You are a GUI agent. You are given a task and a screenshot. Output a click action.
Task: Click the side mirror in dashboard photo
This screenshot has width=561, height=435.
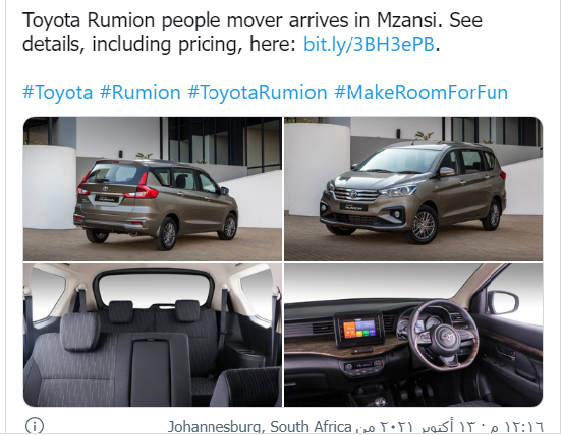click(x=503, y=303)
